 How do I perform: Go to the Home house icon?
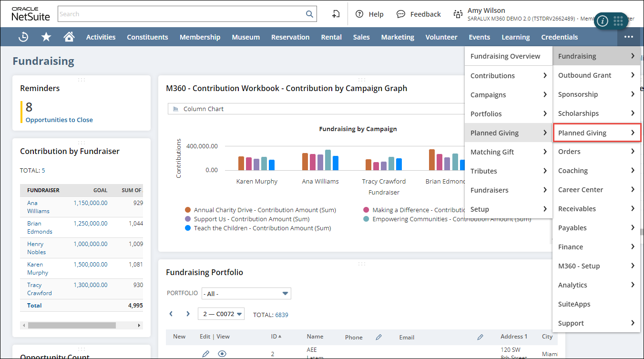click(x=69, y=37)
